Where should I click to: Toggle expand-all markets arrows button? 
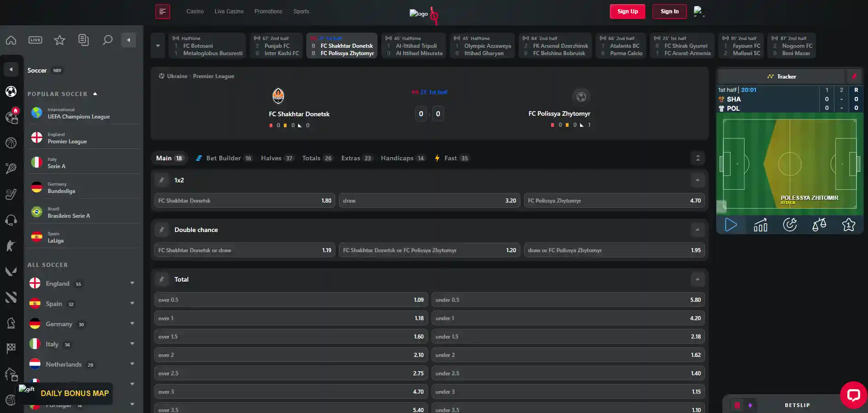698,158
